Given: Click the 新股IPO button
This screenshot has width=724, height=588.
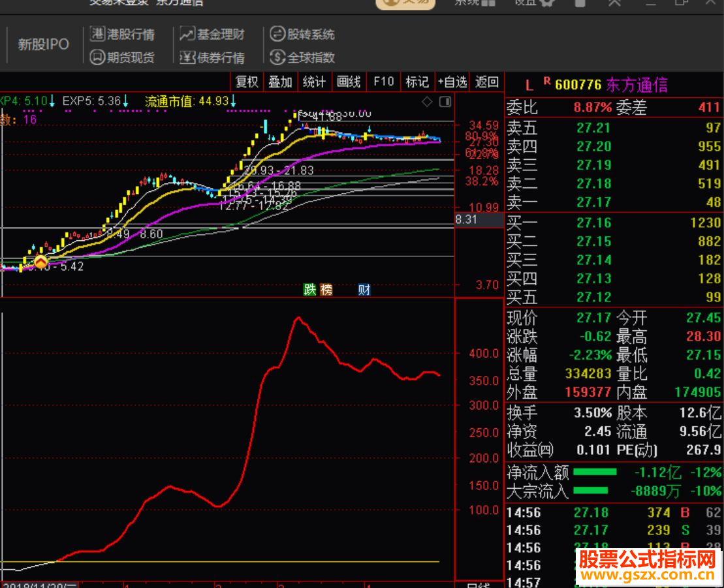Looking at the screenshot, I should pos(43,44).
